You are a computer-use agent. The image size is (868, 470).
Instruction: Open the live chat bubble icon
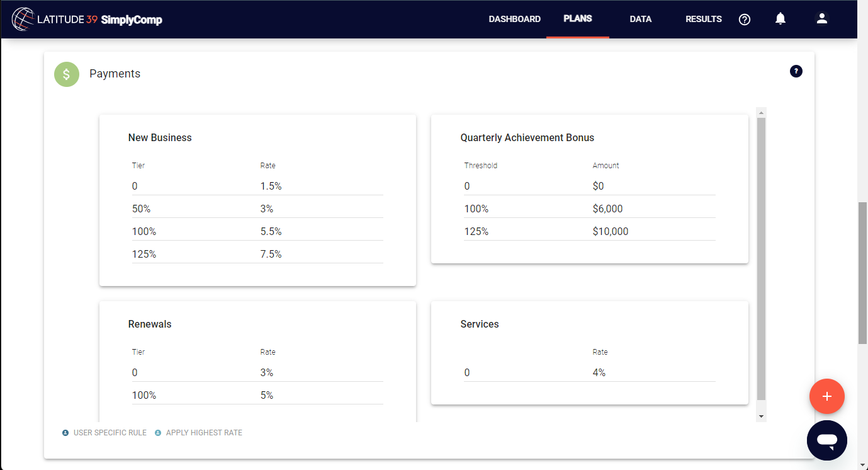[826, 440]
